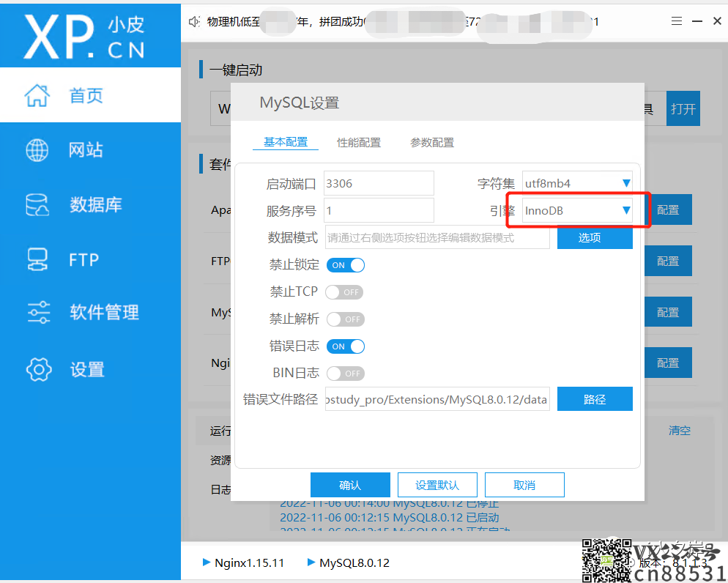Click the MySQL设置 dialog title

300,103
